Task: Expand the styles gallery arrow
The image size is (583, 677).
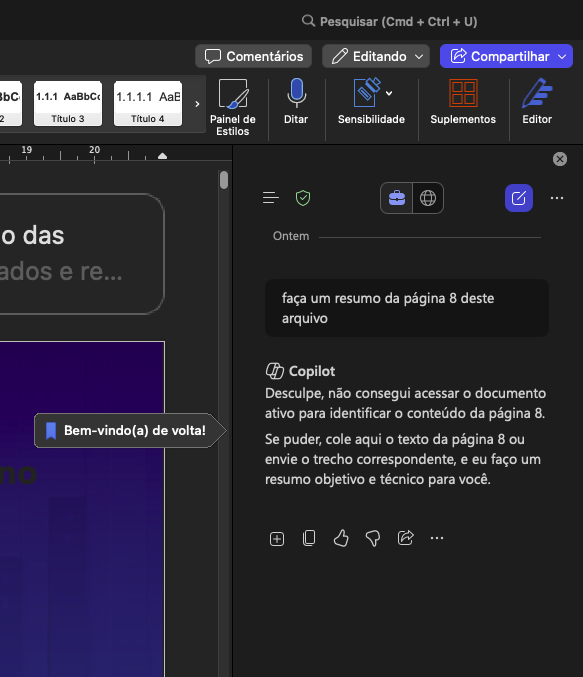Action: pos(197,104)
